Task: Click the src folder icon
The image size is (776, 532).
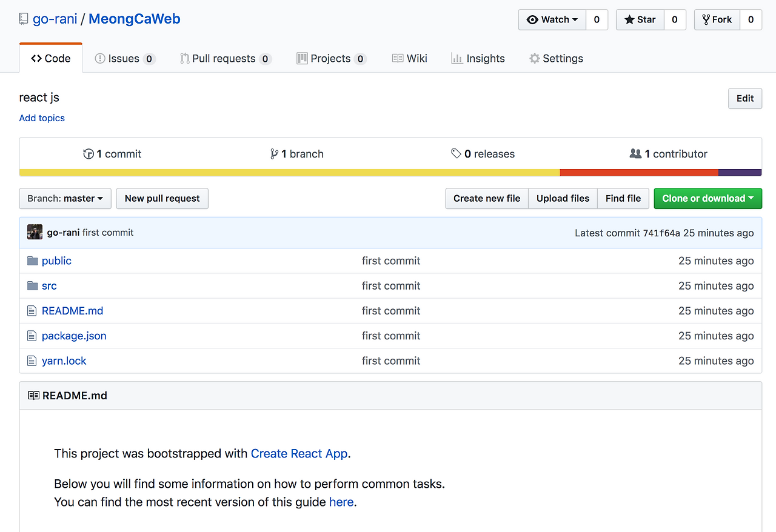Action: click(33, 285)
